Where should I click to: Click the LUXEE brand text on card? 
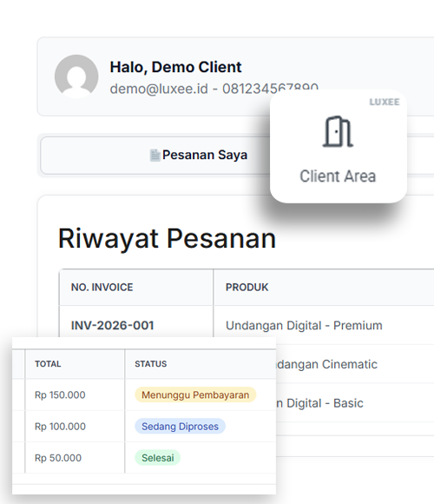coord(385,102)
